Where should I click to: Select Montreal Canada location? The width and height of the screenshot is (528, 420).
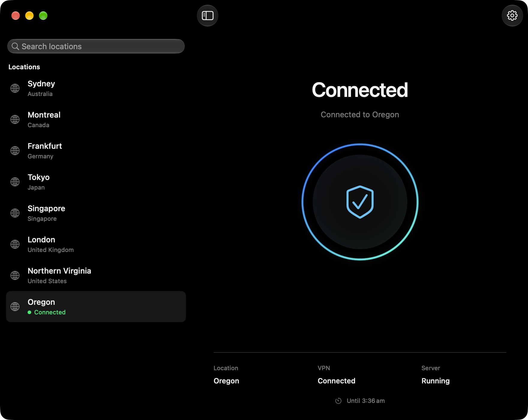pos(96,119)
